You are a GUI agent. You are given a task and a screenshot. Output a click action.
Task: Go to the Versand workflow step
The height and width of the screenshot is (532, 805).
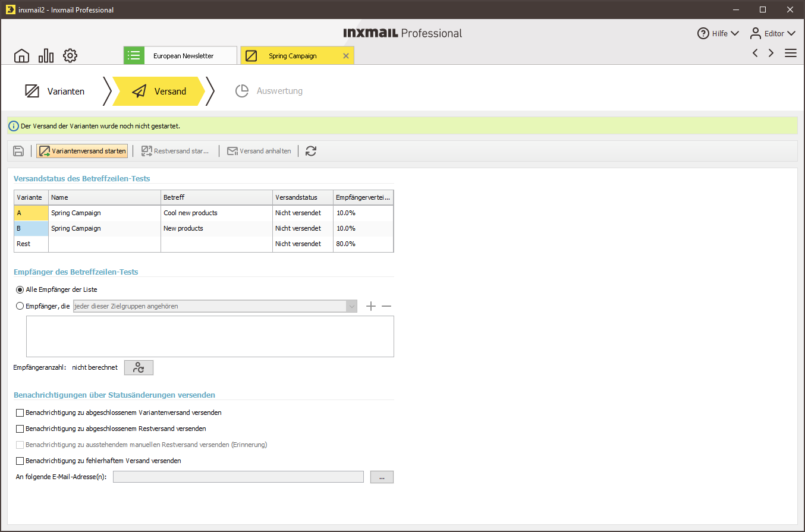tap(159, 91)
